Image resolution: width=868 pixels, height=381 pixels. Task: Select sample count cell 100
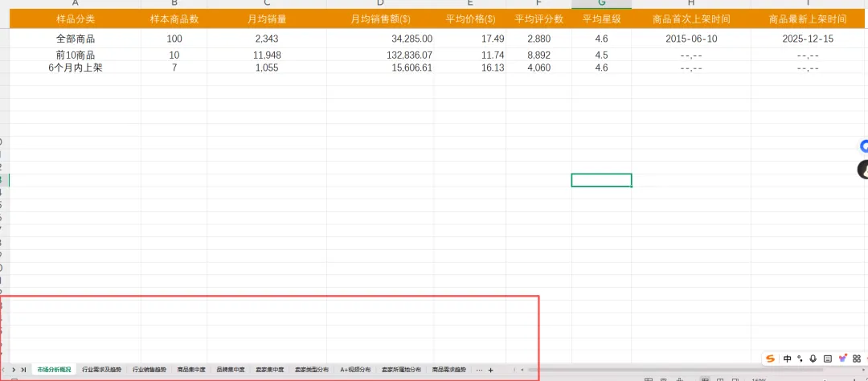click(x=174, y=39)
